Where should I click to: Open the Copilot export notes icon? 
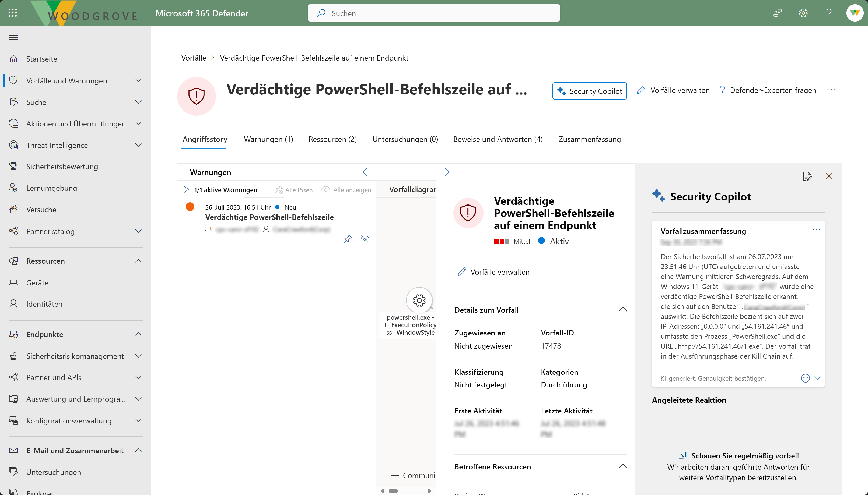coord(807,176)
